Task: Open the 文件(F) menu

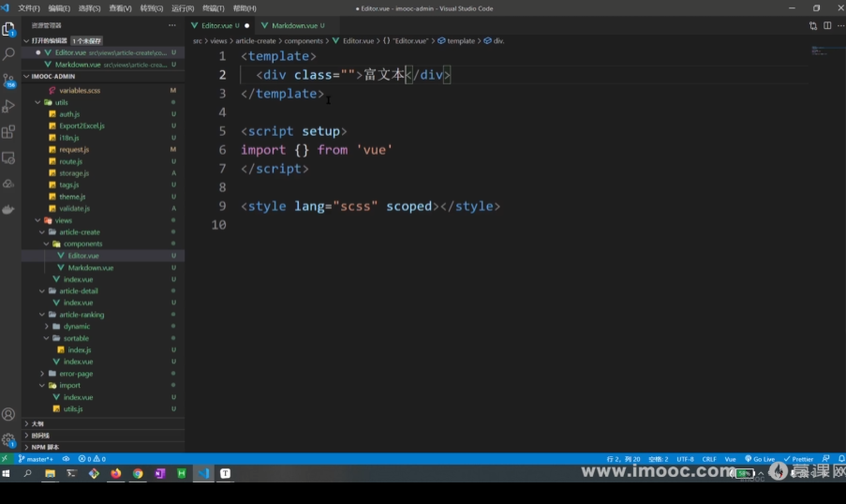Action: coord(29,8)
